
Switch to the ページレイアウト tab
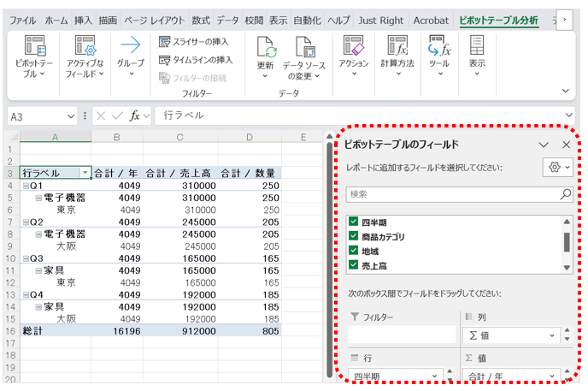155,21
